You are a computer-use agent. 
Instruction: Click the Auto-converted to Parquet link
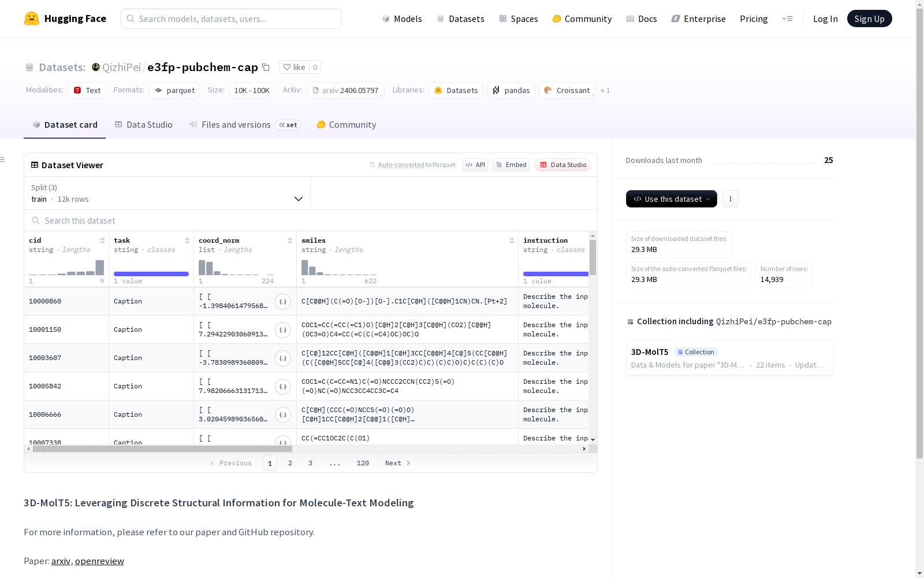coord(401,165)
